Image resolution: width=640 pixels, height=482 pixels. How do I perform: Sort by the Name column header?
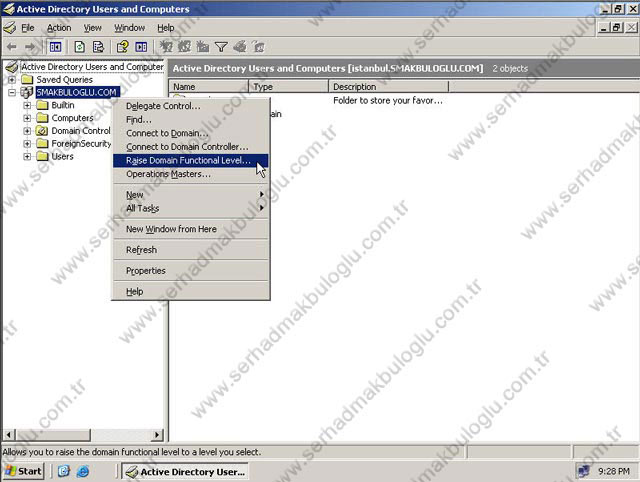(x=208, y=87)
